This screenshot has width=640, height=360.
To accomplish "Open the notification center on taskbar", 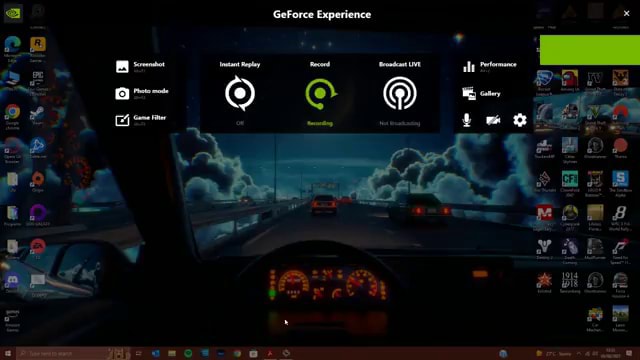I will (629, 353).
